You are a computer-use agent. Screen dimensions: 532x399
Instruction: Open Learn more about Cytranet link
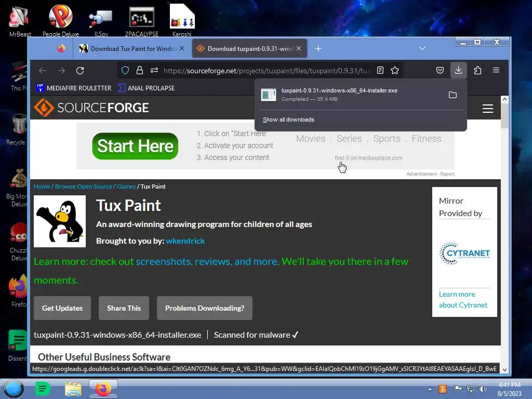[x=463, y=300]
